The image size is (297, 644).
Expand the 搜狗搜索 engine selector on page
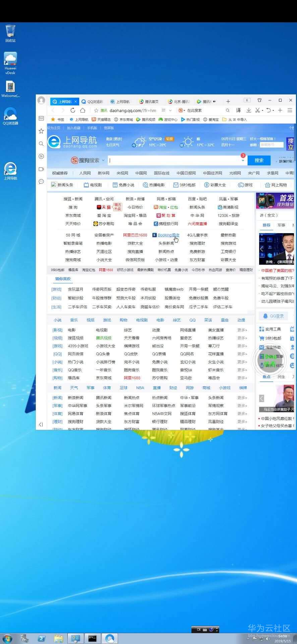(103, 160)
